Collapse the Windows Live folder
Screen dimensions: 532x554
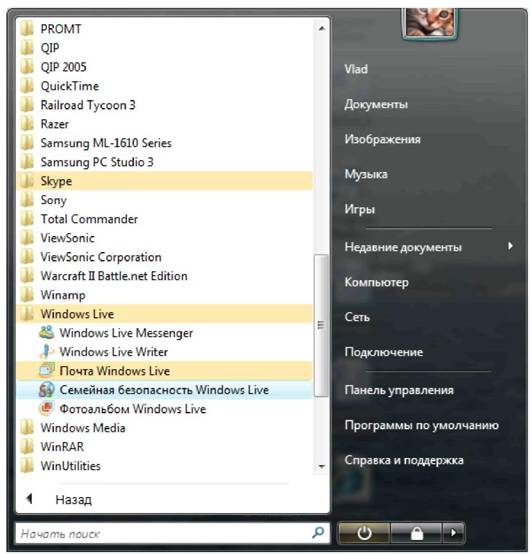164,314
